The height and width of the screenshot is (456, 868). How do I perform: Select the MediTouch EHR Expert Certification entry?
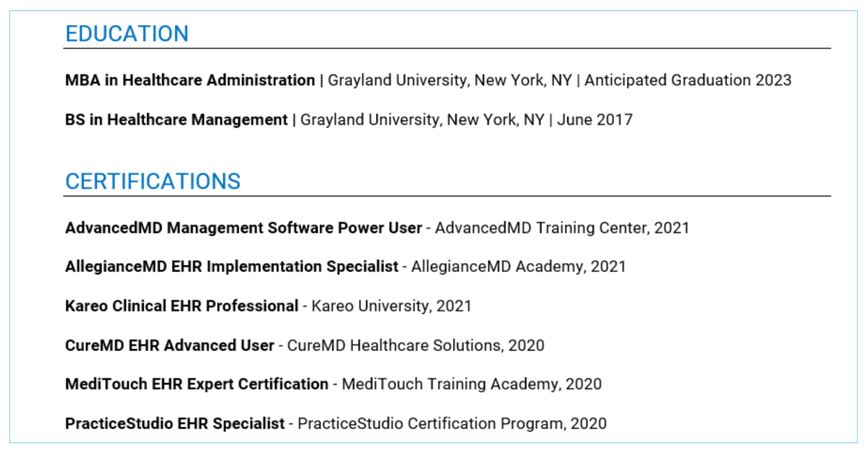tap(197, 384)
